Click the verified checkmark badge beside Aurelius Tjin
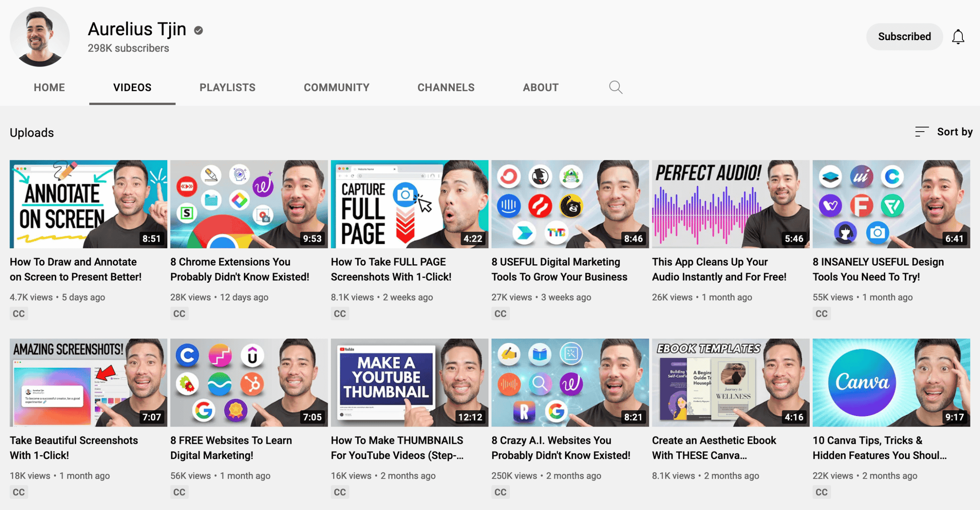This screenshot has width=980, height=510. pos(198,30)
